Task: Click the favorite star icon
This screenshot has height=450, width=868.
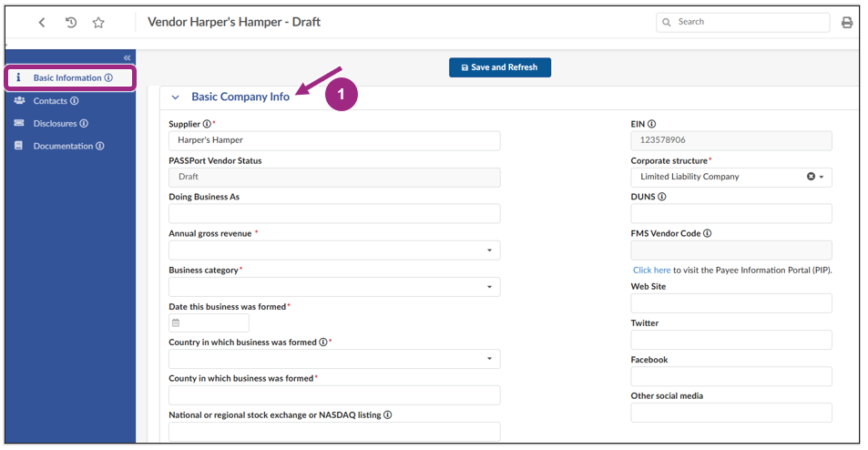Action: (x=98, y=23)
